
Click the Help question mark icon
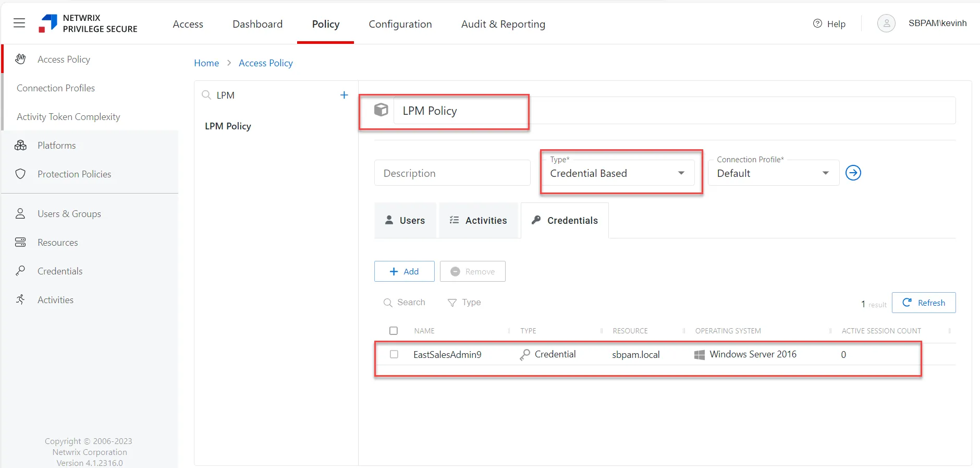[x=817, y=23]
